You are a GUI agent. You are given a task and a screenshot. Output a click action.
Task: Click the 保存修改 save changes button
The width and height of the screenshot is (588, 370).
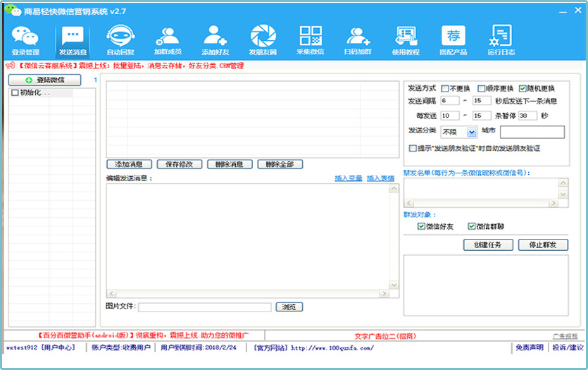point(180,164)
